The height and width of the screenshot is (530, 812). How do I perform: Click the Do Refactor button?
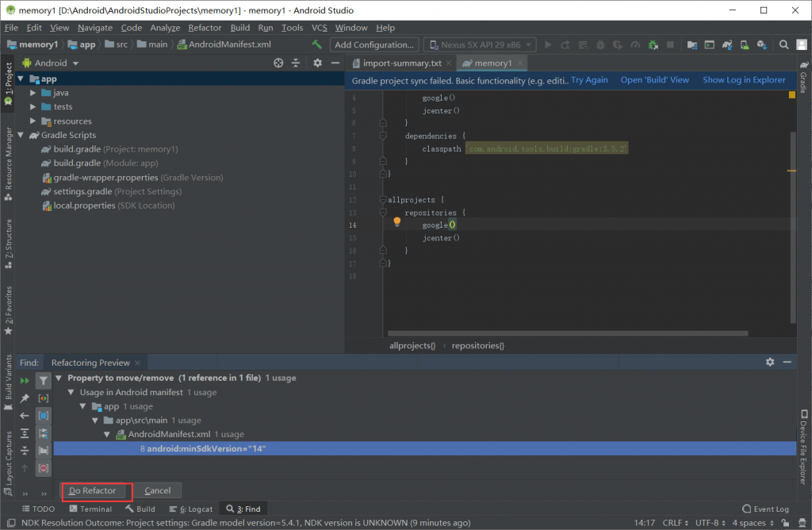tap(93, 490)
